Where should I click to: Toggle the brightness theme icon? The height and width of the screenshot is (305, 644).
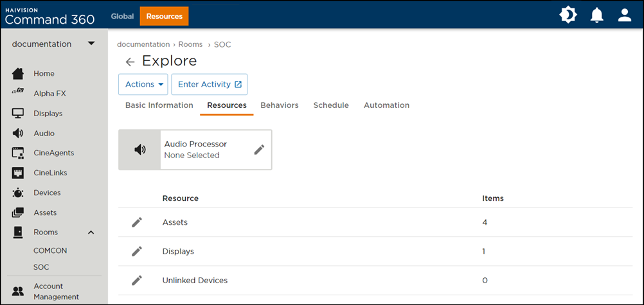568,15
